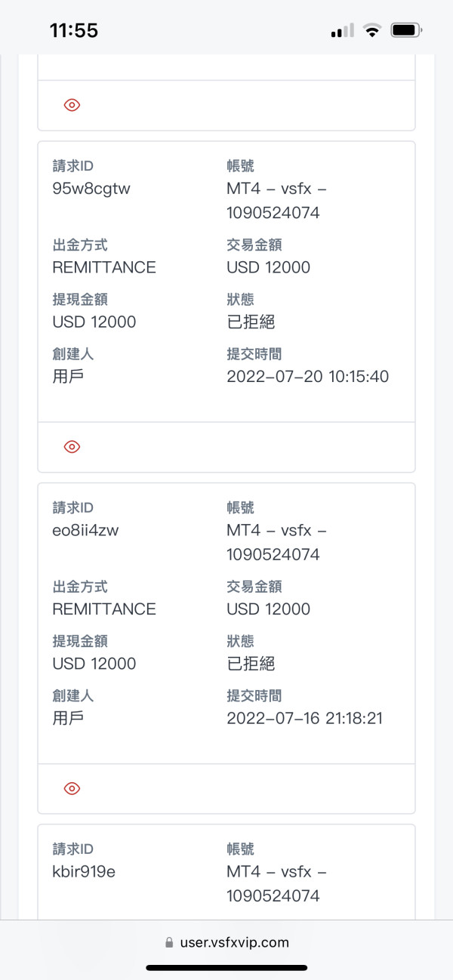Screen dimensions: 453x980
Task: Tap the 11:55 clock in status bar
Action: coord(74,31)
